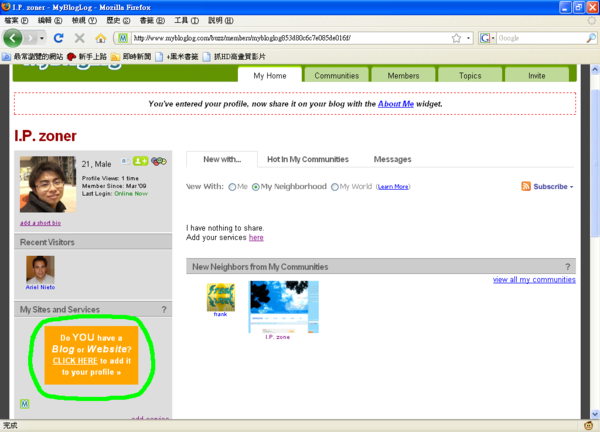
Task: Click view all my communities link
Action: (x=534, y=279)
